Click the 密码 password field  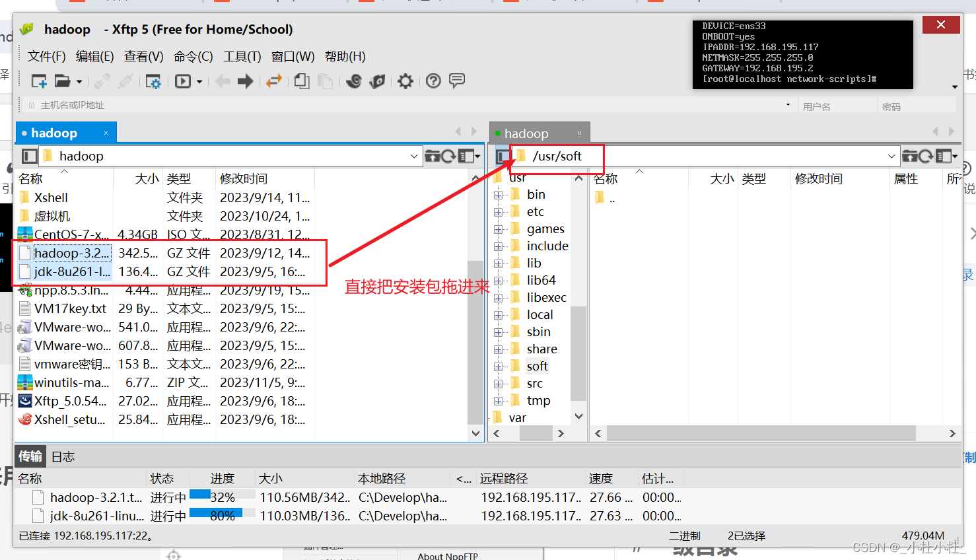(917, 106)
